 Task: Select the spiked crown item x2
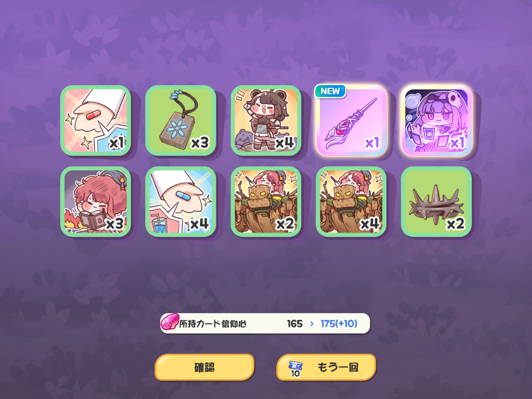tap(436, 202)
